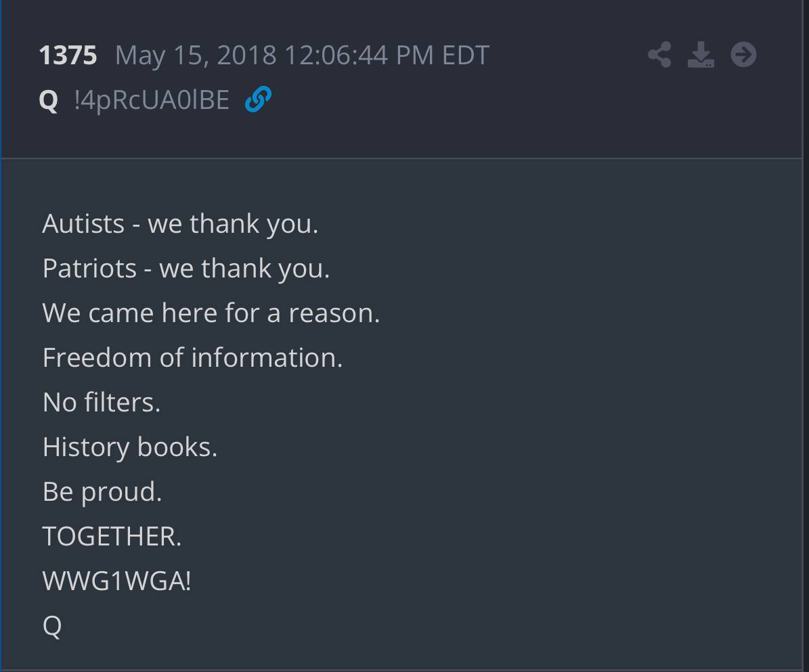Click the line 'Patriots - we thank you.'
The height and width of the screenshot is (672, 809).
pos(186,269)
